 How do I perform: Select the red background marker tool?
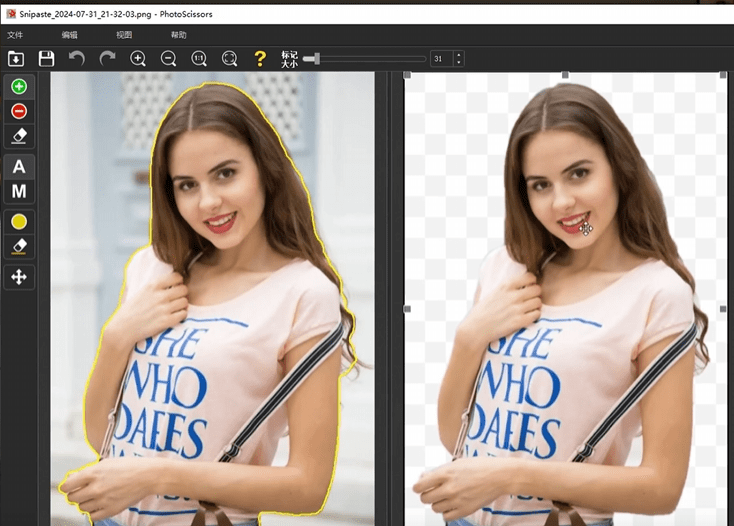[19, 111]
